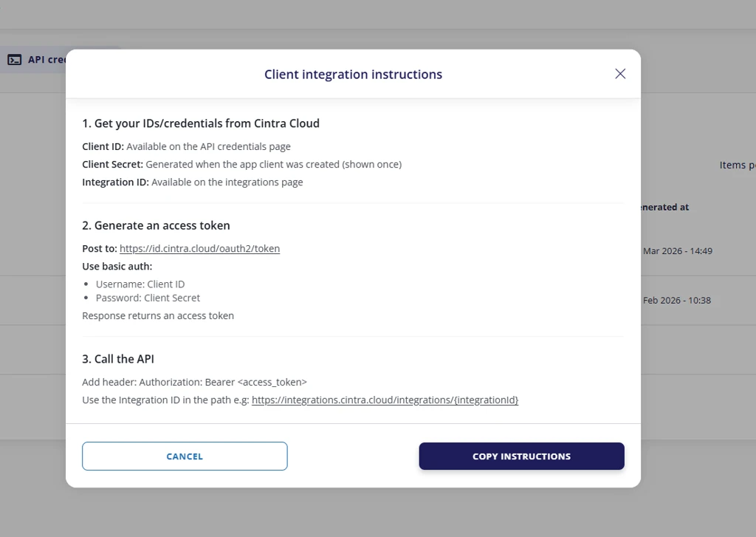Select the row dated Mar 2026 - 14:49

pos(677,251)
